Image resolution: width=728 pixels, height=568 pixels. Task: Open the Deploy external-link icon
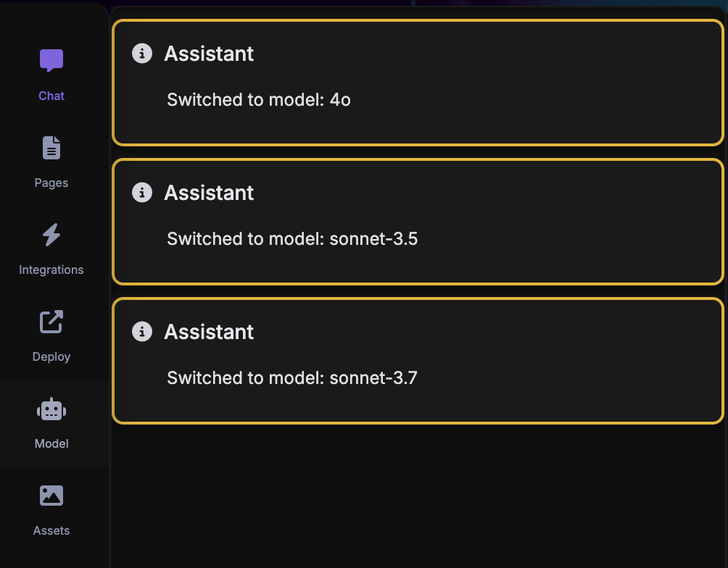pos(51,322)
